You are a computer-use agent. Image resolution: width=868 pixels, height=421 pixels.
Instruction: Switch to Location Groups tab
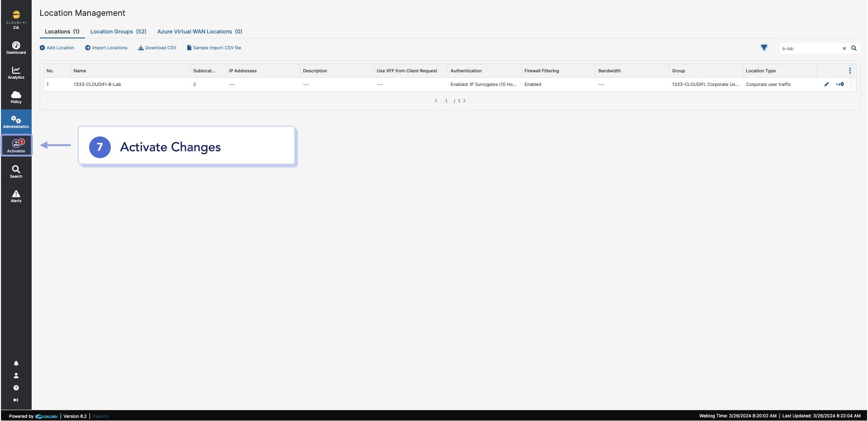coord(118,32)
